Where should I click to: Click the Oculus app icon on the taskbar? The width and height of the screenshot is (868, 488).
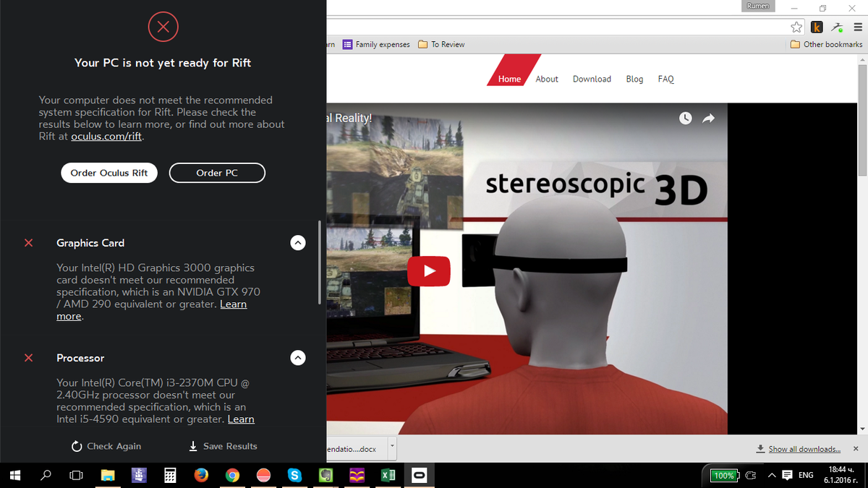(x=419, y=476)
